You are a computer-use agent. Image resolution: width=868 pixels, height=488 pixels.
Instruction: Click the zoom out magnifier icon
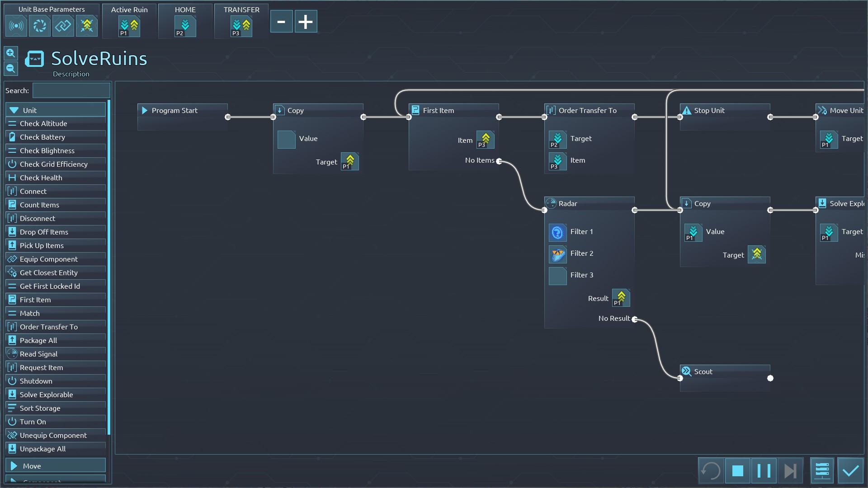click(x=11, y=69)
